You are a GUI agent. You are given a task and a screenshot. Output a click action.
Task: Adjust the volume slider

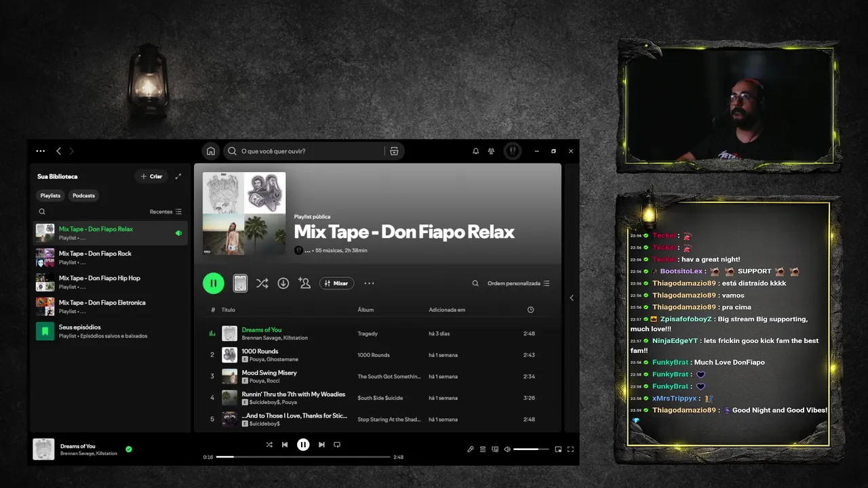pyautogui.click(x=531, y=449)
